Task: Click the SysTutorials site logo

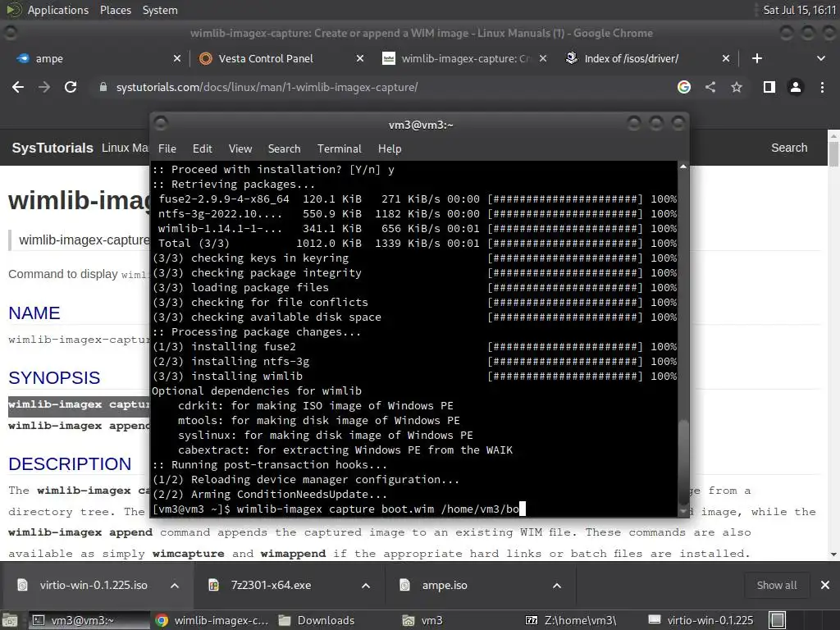Action: tap(52, 148)
